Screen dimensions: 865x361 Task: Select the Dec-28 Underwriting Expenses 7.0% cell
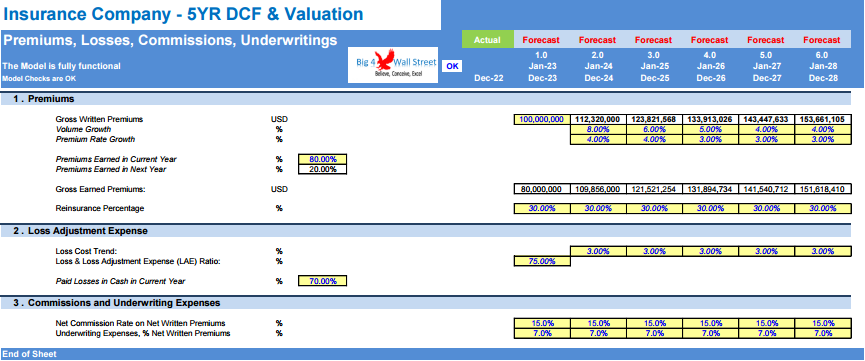tap(823, 333)
